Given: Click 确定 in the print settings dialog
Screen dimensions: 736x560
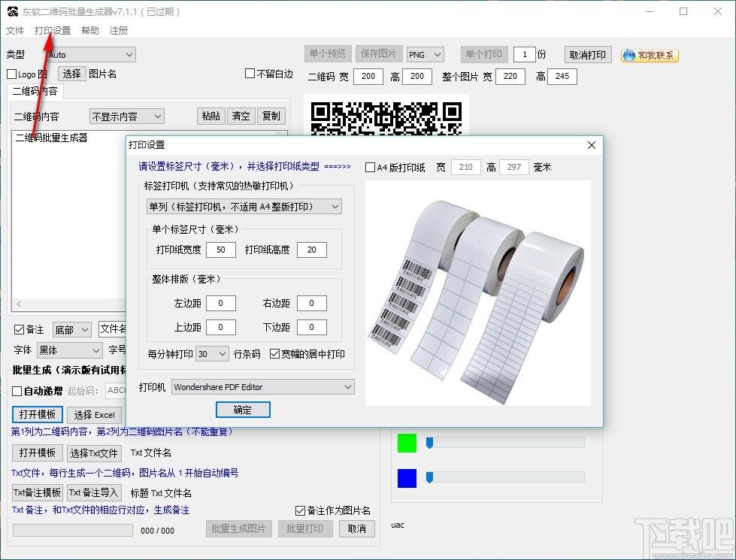Looking at the screenshot, I should click(x=243, y=410).
